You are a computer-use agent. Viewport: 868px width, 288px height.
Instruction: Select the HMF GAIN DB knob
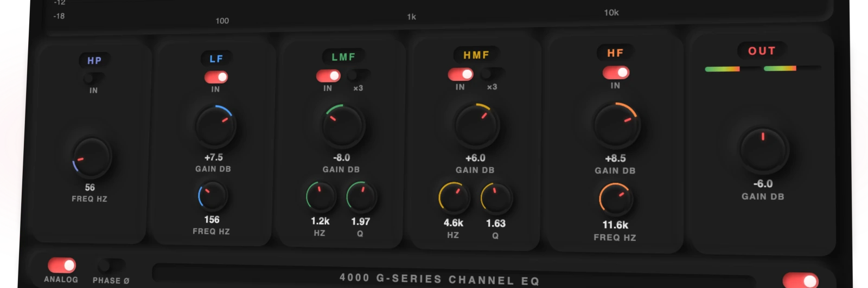(475, 126)
